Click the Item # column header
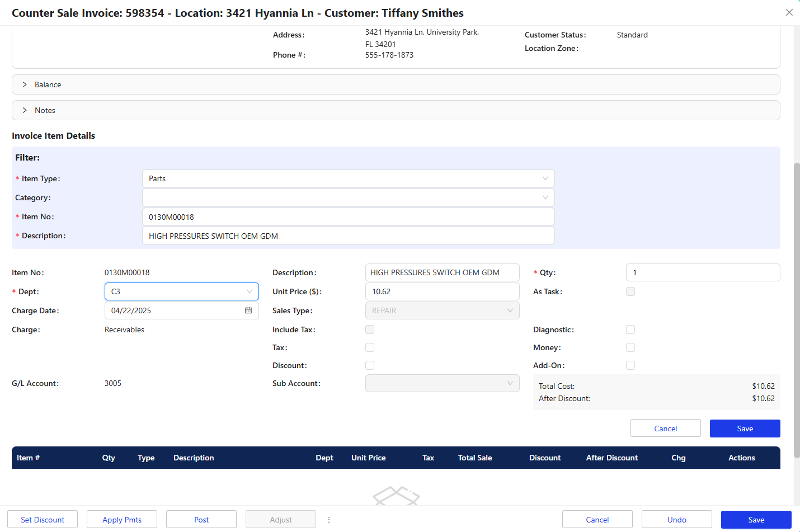800x532 pixels. tap(28, 458)
